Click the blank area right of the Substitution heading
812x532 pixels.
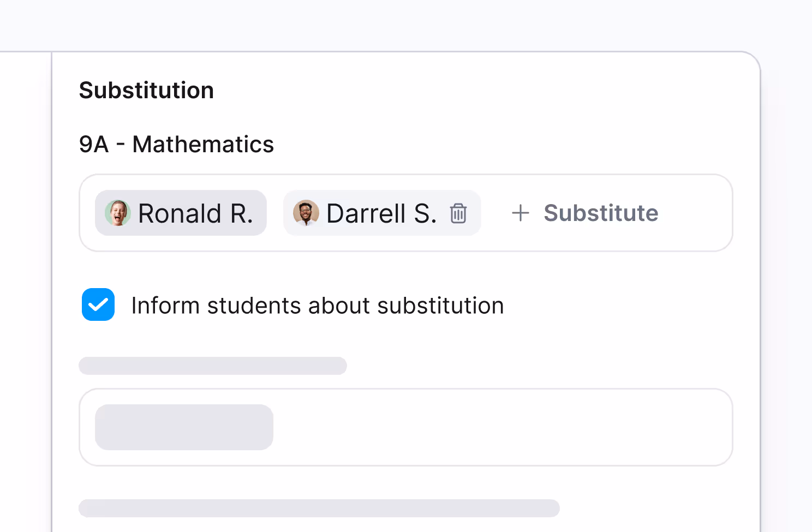coord(464,91)
